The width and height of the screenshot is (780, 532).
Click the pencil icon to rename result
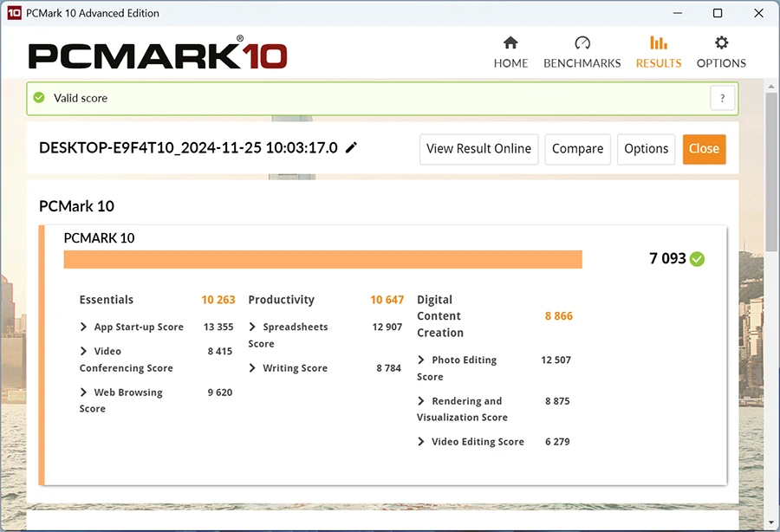click(x=351, y=148)
